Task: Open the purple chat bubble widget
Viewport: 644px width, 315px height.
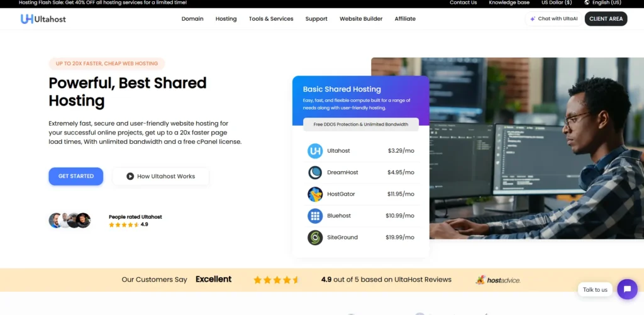Action: click(627, 289)
